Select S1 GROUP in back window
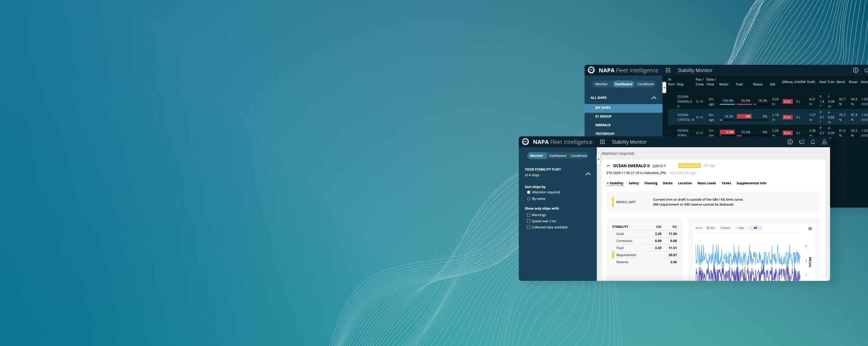This screenshot has height=346, width=868. point(623,116)
